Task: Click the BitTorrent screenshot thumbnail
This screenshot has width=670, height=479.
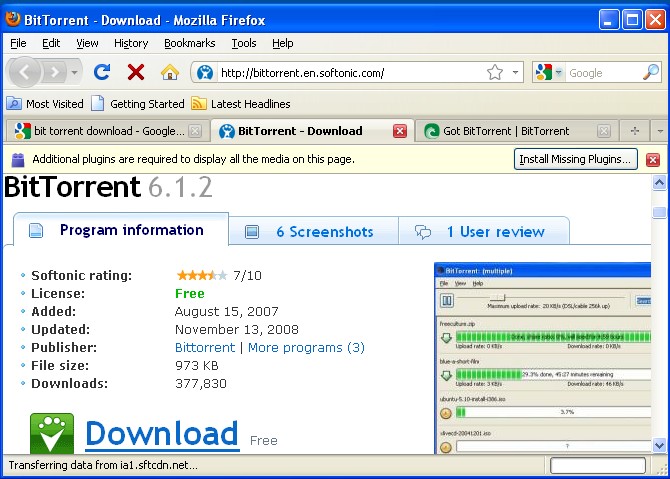Action: pos(543,358)
